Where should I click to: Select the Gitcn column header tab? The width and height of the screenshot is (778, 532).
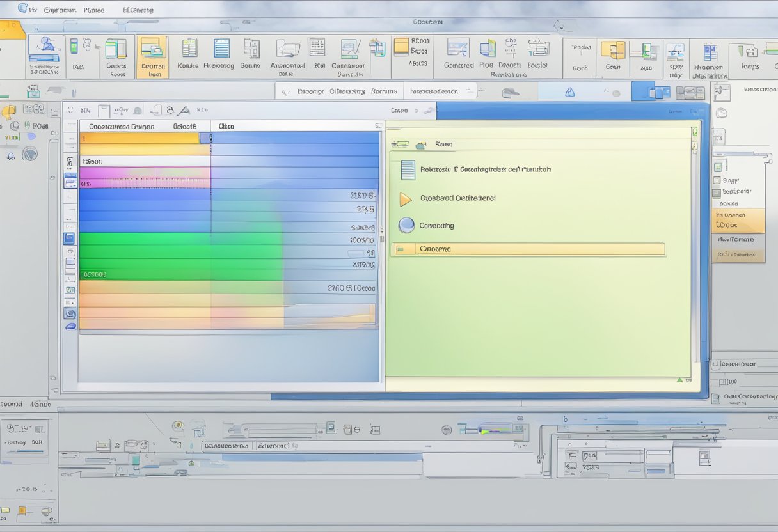point(226,127)
